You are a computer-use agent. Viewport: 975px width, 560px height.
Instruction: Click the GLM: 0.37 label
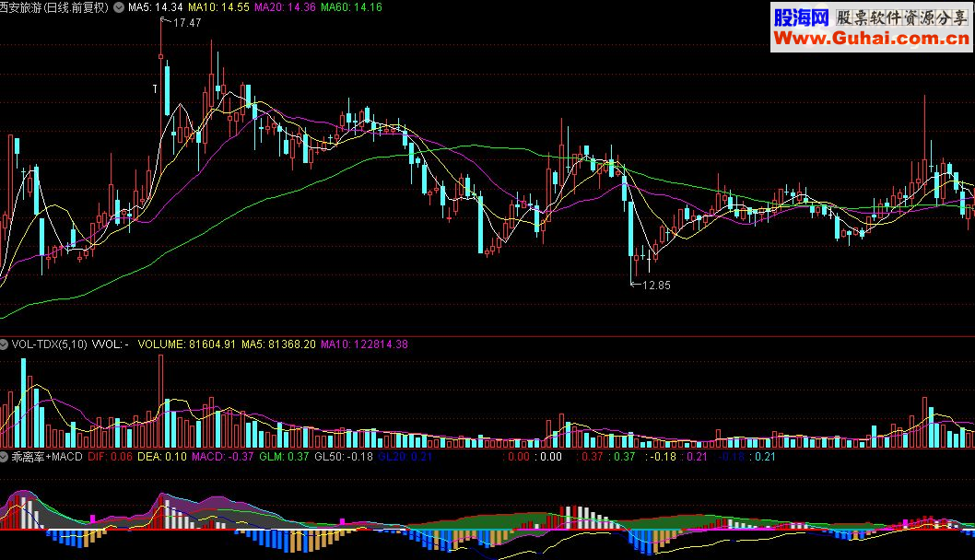[x=284, y=457]
